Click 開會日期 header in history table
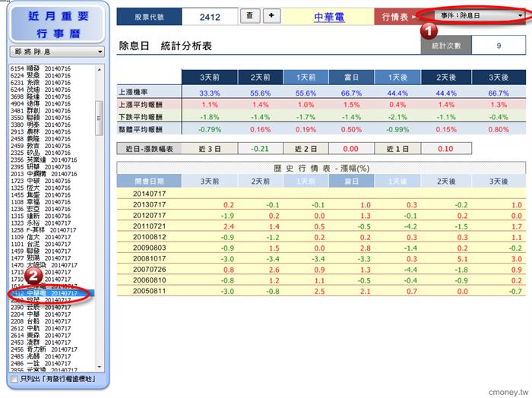 click(x=149, y=182)
